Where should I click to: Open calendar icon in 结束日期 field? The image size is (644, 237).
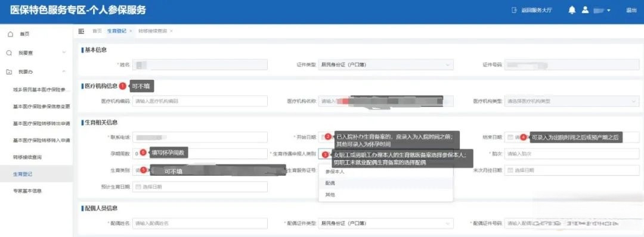[x=510, y=138]
